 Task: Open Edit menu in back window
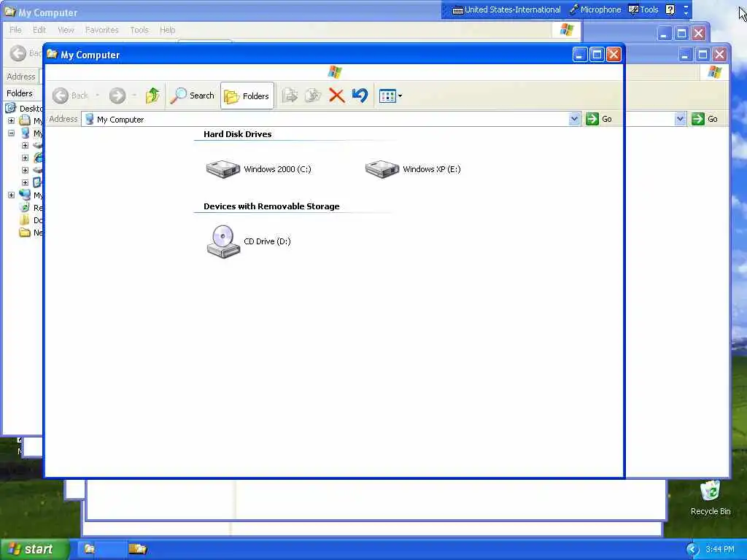click(39, 30)
